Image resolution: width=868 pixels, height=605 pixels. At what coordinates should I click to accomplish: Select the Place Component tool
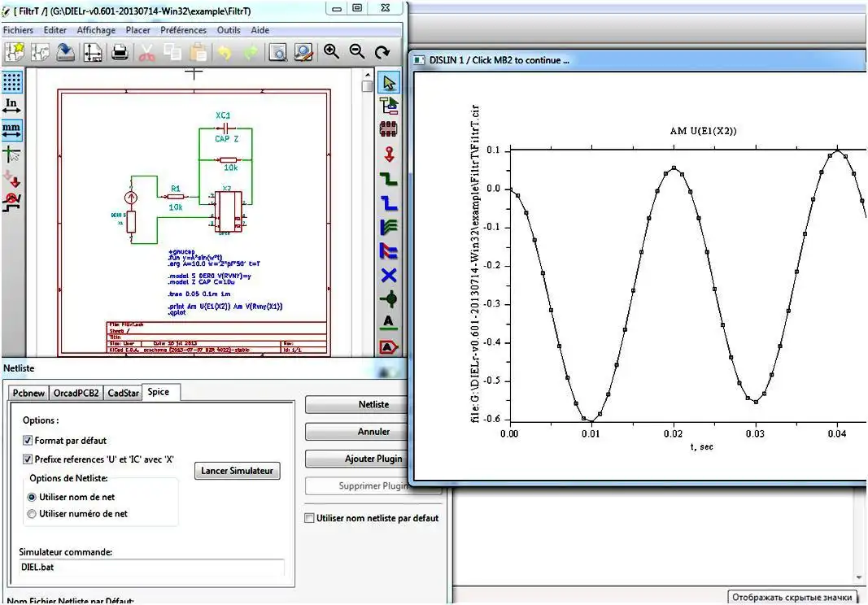click(x=389, y=128)
